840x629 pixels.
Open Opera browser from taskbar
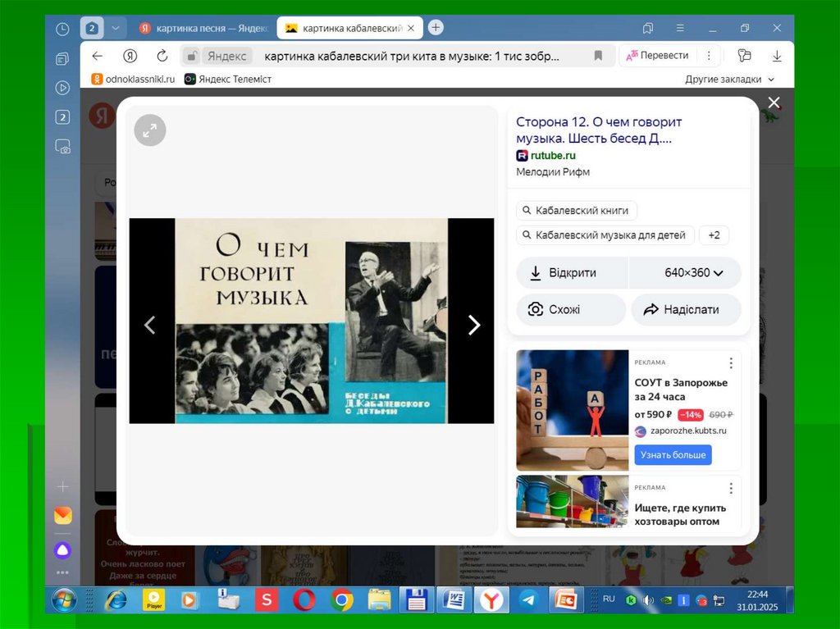click(304, 600)
